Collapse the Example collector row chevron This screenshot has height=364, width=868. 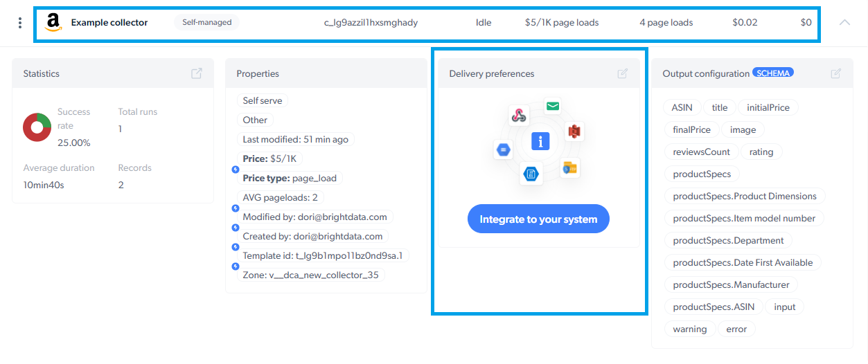(x=844, y=22)
